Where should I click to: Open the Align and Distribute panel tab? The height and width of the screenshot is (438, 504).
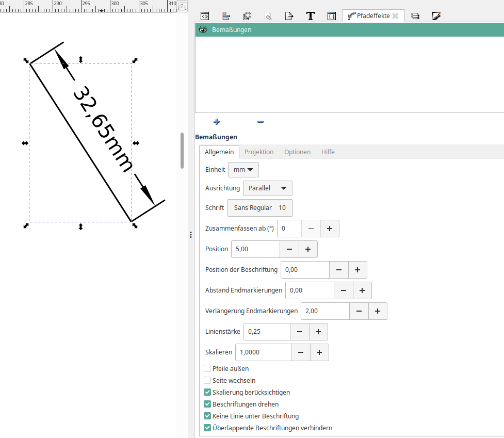pyautogui.click(x=226, y=16)
